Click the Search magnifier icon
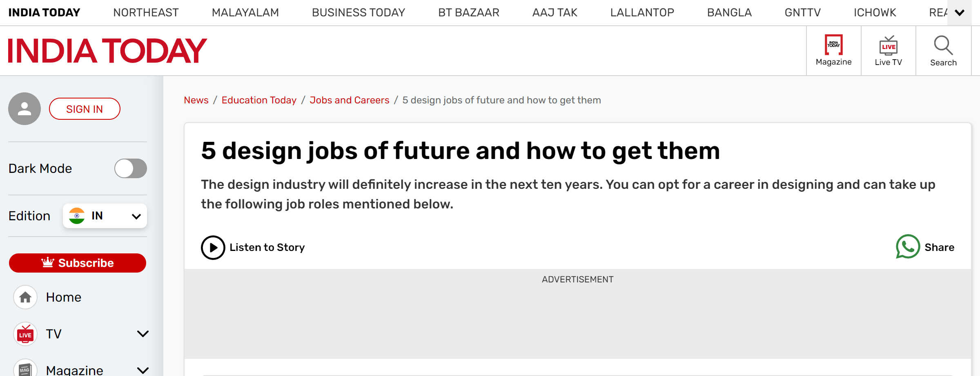The height and width of the screenshot is (376, 980). 943,45
